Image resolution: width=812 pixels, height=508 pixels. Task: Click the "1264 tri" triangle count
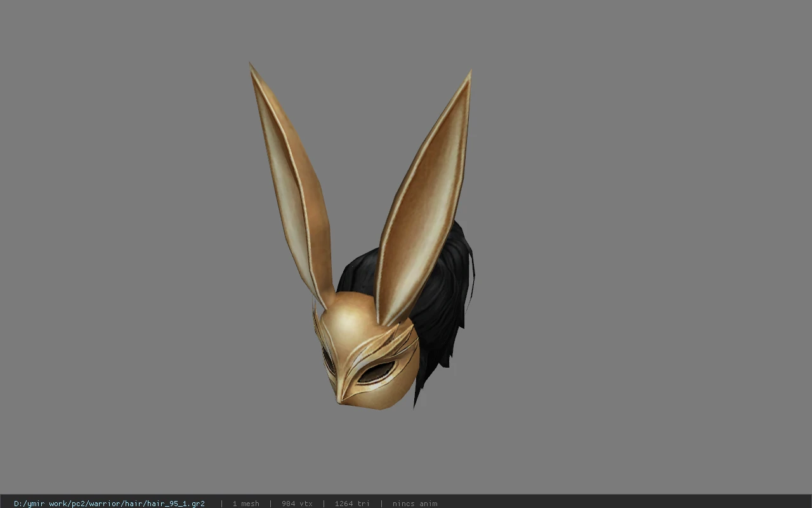[x=352, y=504]
